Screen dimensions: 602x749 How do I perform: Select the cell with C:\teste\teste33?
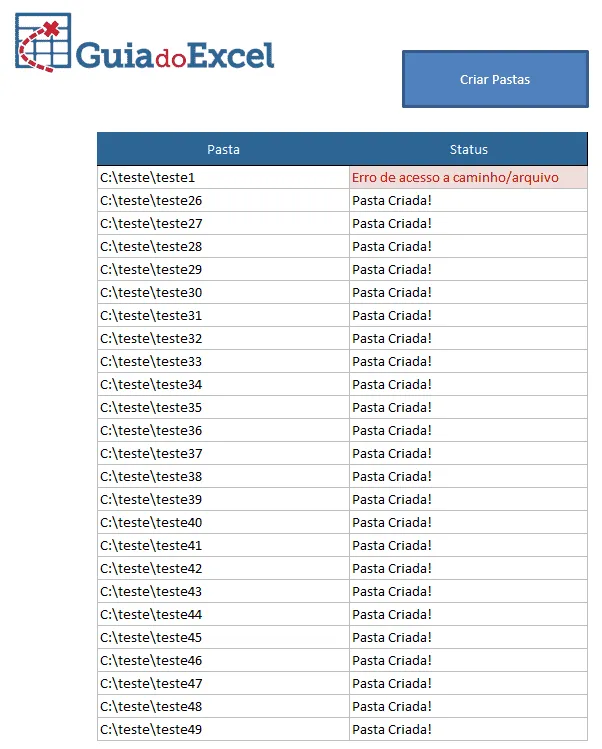pyautogui.click(x=223, y=361)
